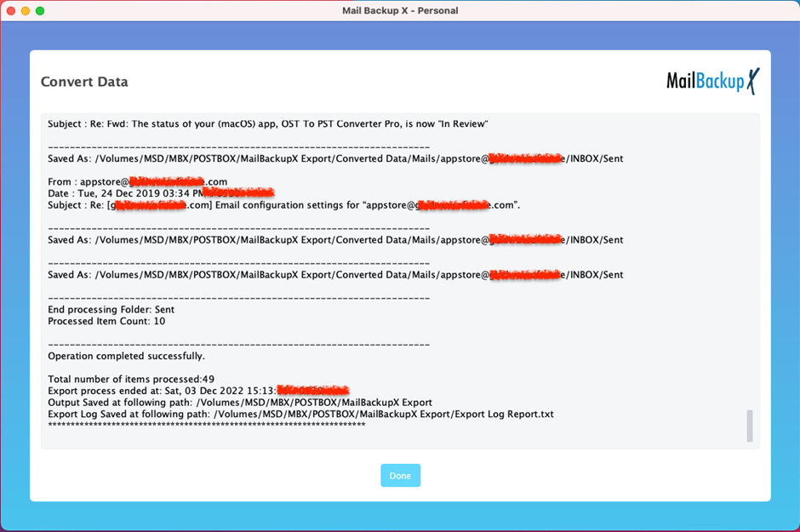Click the last 'Saved As:' path line
This screenshot has height=532, width=800.
tap(335, 275)
